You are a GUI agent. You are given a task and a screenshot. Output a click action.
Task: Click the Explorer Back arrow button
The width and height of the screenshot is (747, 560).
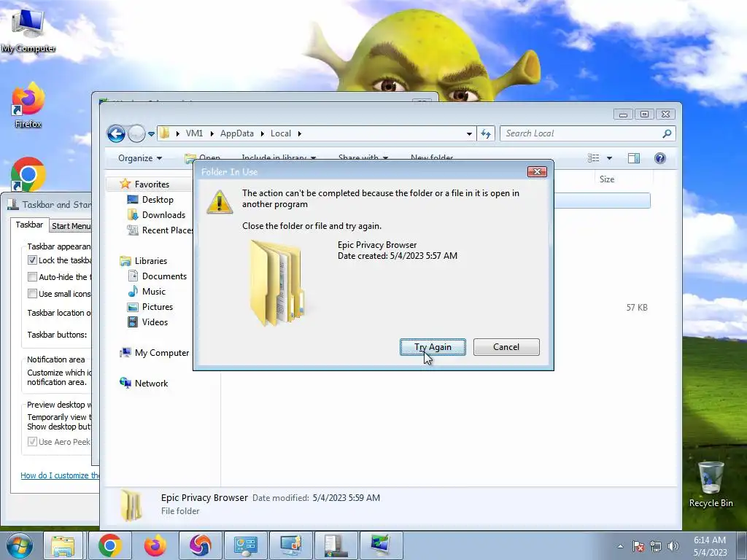point(116,134)
